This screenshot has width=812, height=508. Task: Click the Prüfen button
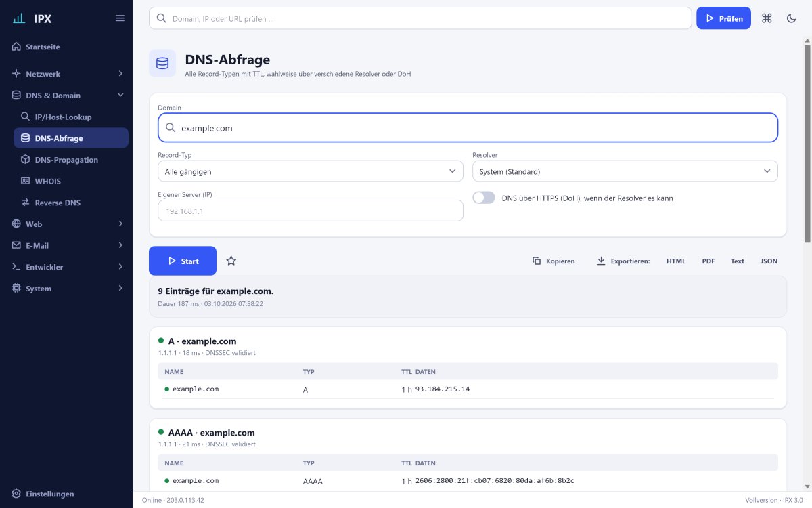click(x=723, y=18)
